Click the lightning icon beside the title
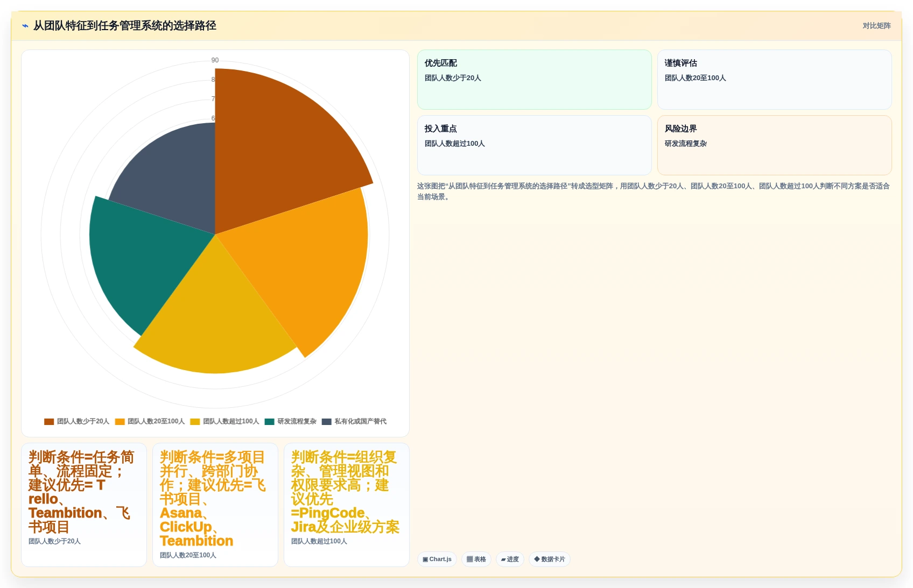 point(25,26)
